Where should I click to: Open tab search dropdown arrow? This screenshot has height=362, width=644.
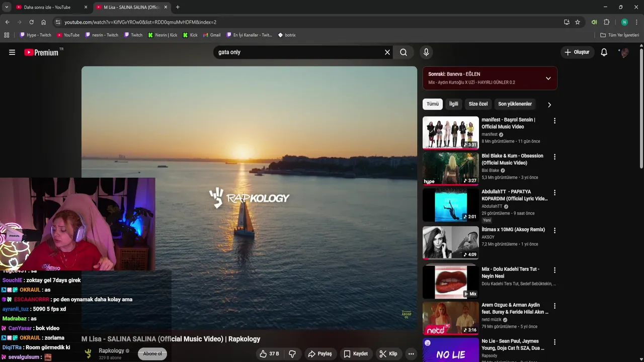pos(7,7)
